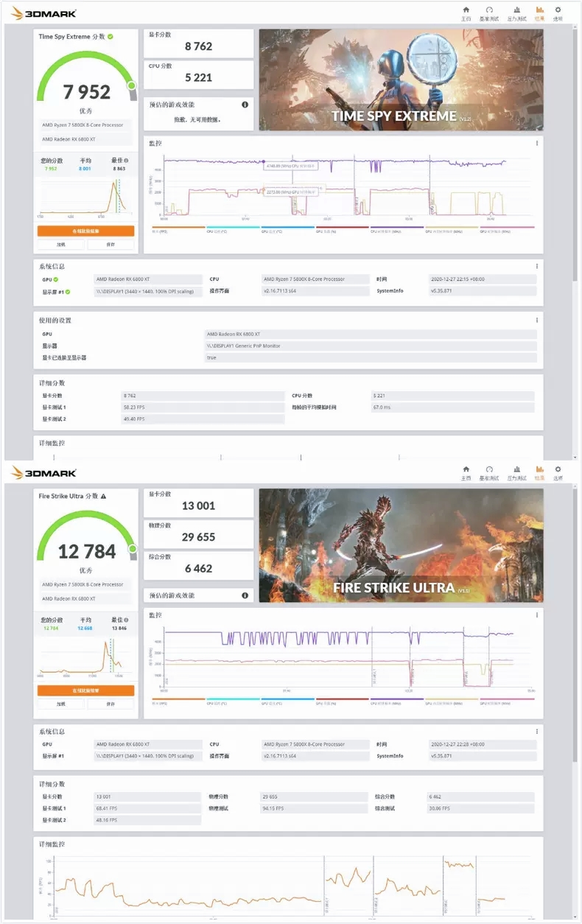Open the Fire Strike monitoring panel's three-dot menu
This screenshot has width=582, height=924.
pyautogui.click(x=536, y=615)
